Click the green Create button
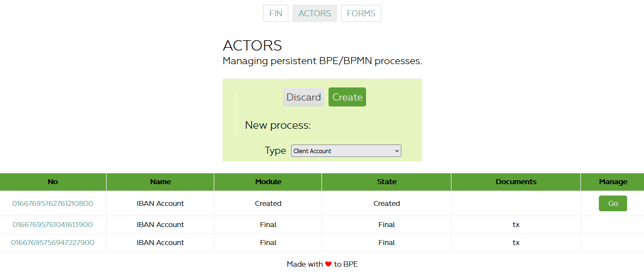644x277 pixels. coord(347,97)
